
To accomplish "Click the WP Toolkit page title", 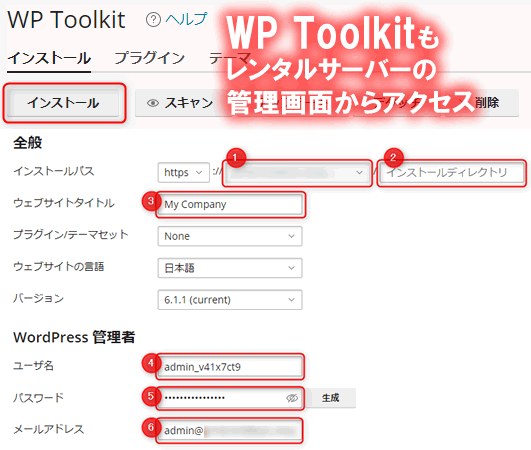I will click(x=66, y=20).
